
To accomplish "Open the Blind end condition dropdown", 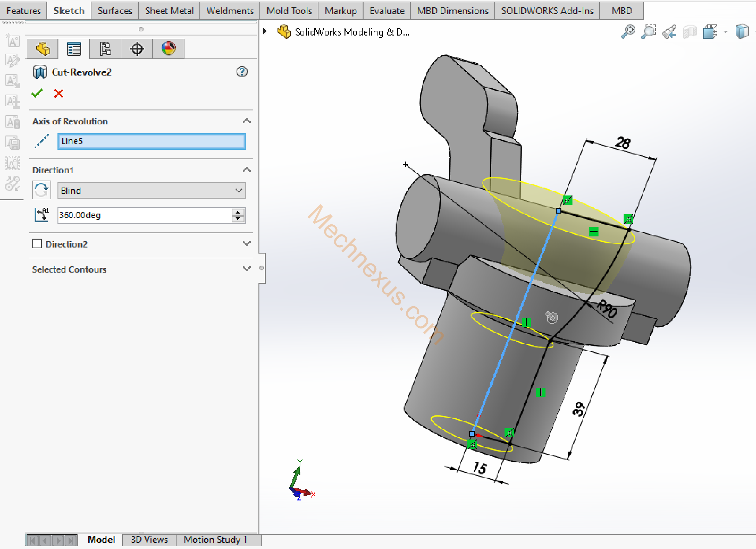I will click(x=151, y=190).
